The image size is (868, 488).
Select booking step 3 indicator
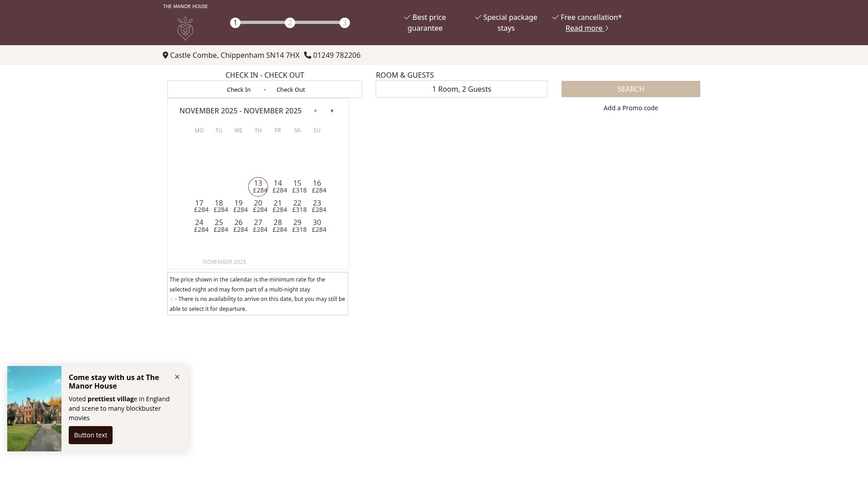(x=344, y=23)
